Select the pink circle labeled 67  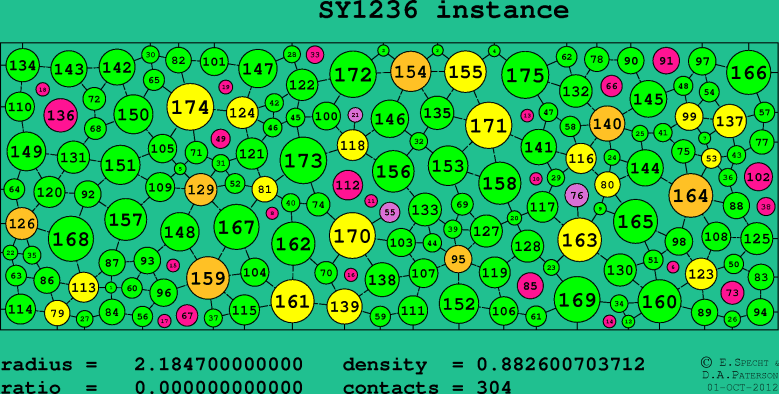(x=187, y=315)
